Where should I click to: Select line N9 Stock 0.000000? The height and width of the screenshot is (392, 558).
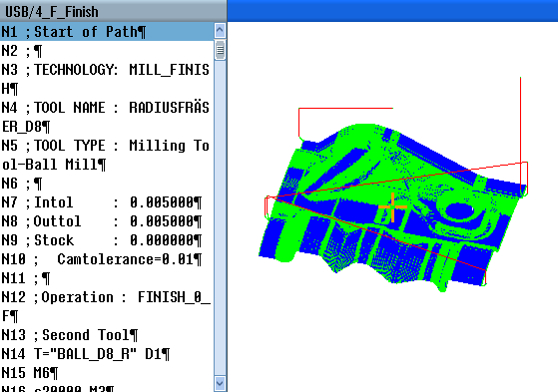pos(107,240)
